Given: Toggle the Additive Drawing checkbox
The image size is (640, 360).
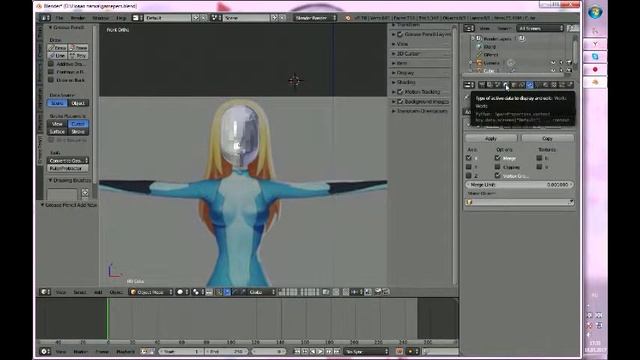Looking at the screenshot, I should pos(51,64).
